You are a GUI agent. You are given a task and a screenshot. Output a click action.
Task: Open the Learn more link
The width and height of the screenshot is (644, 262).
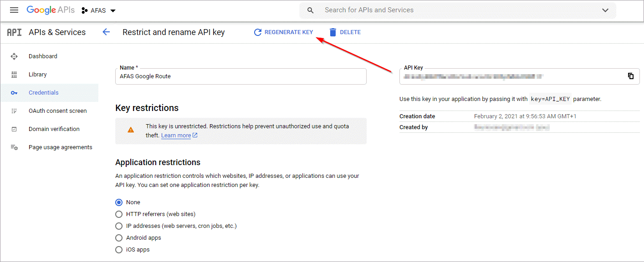pos(179,136)
